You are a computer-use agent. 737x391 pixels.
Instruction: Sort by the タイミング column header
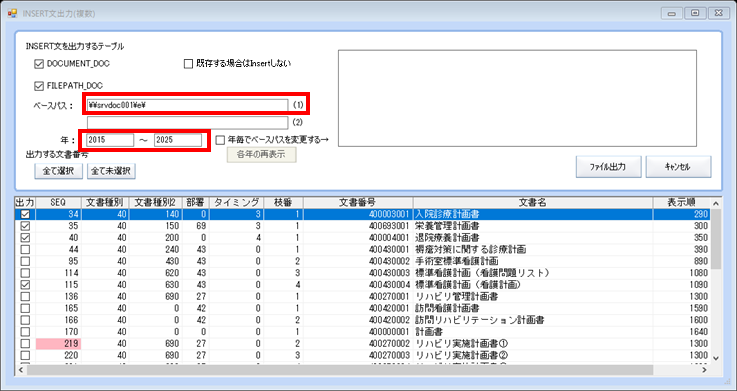(236, 203)
